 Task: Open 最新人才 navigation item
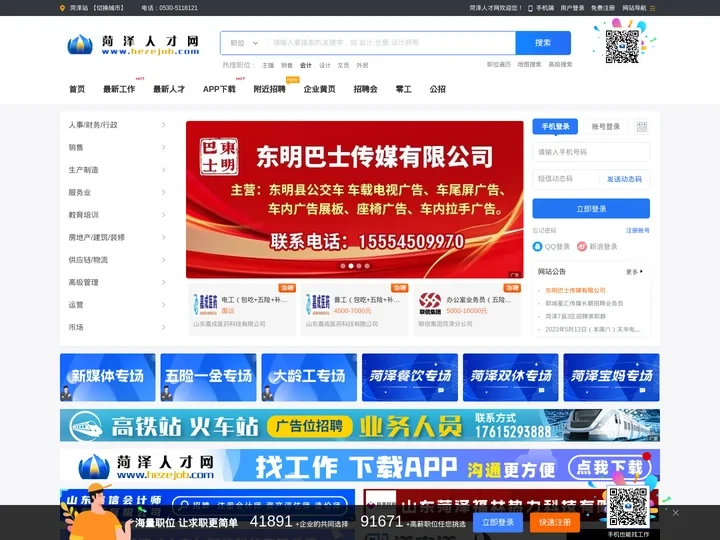tap(169, 89)
